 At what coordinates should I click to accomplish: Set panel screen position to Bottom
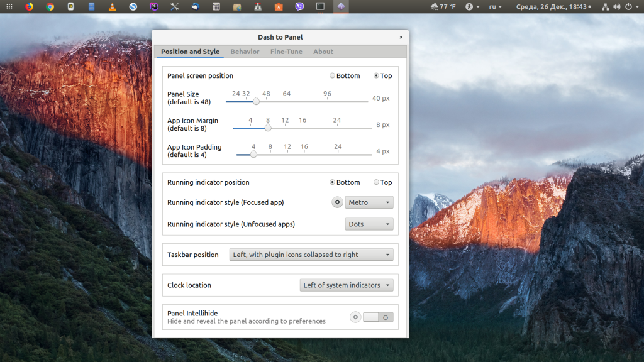click(x=333, y=75)
